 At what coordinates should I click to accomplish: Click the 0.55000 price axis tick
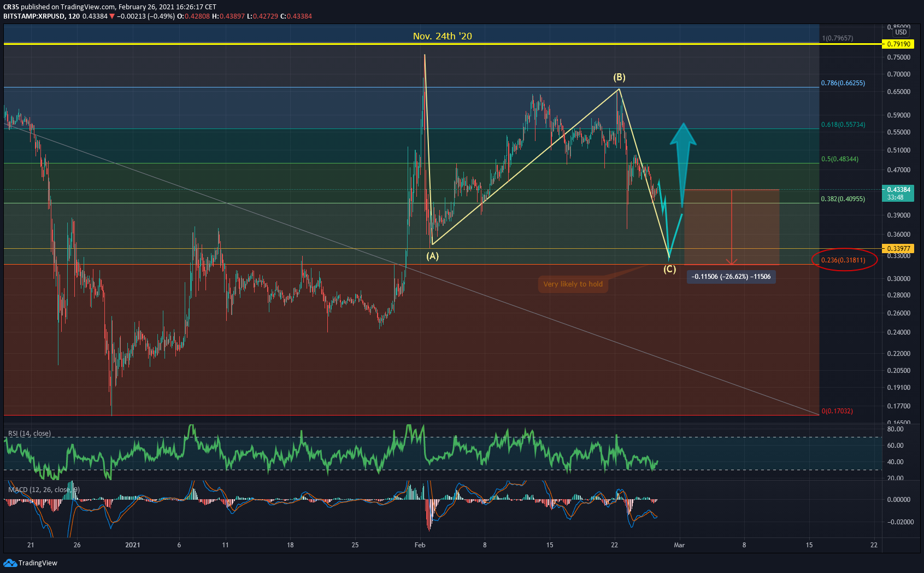[x=898, y=132]
